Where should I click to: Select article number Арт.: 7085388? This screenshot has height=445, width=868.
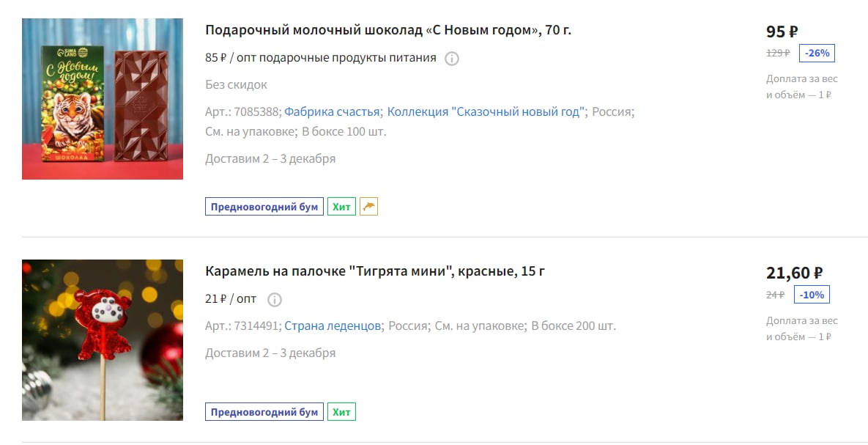coord(242,111)
